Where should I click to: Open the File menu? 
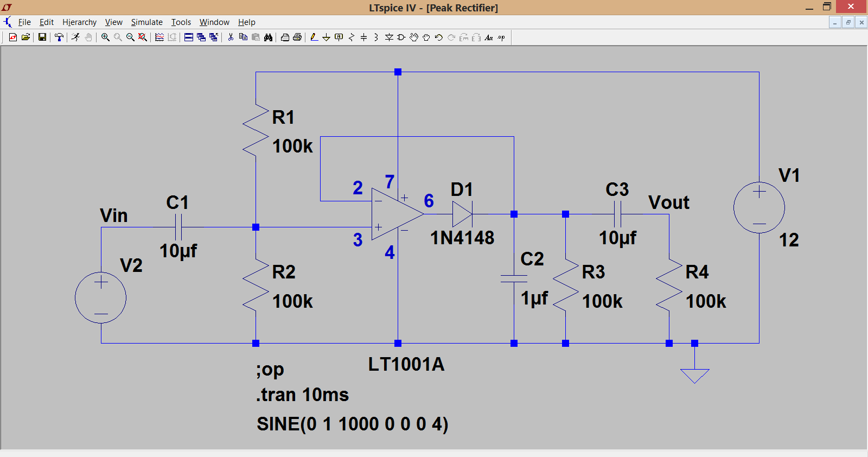(x=24, y=22)
